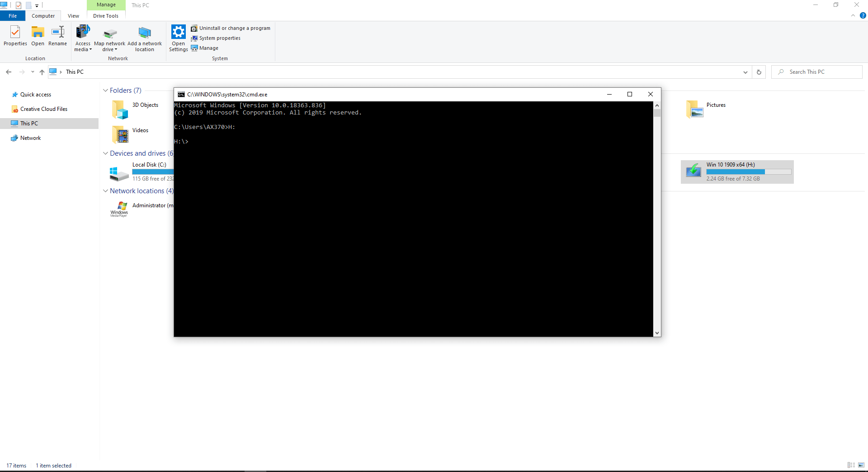The height and width of the screenshot is (472, 868).
Task: Open Explorer Help question mark icon
Action: [863, 15]
